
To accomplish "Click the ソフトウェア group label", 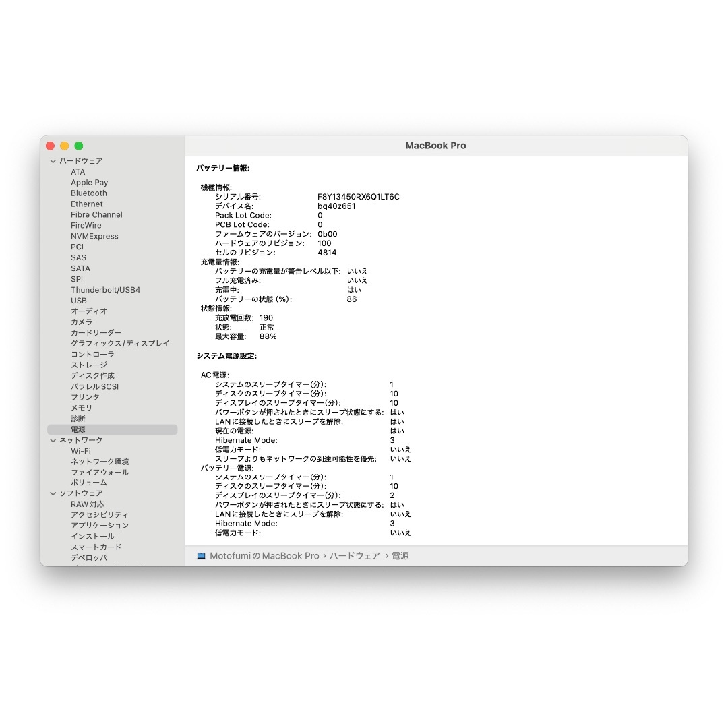I will pyautogui.click(x=81, y=493).
